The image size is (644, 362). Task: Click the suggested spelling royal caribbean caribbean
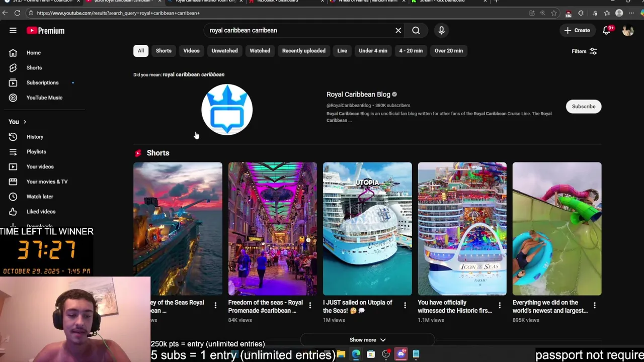[x=194, y=74]
